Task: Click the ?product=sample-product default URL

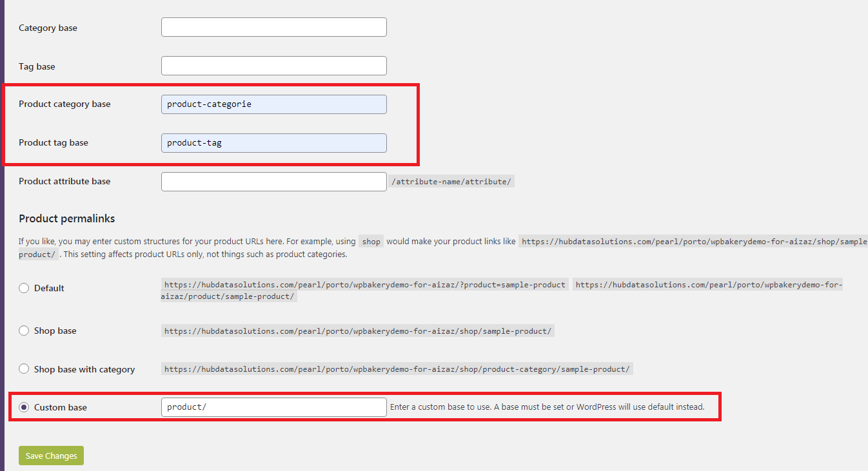Action: [365, 284]
